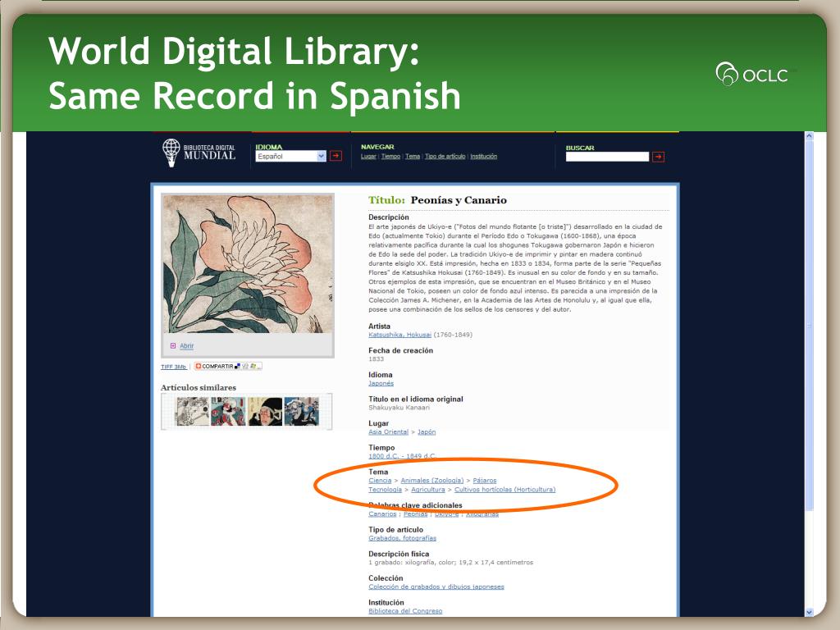Click the scrollbar up arrow
The image size is (840, 630).
tap(809, 137)
